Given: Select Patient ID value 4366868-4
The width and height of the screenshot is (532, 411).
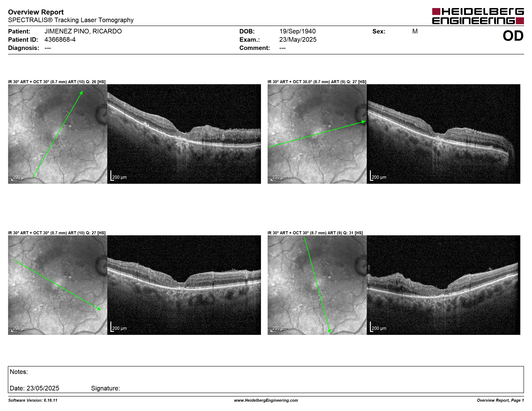Looking at the screenshot, I should coord(60,39).
